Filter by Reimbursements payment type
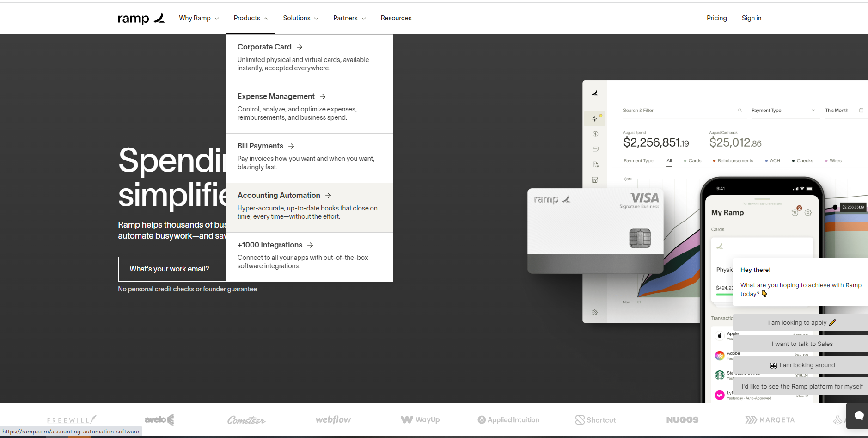Image resolution: width=868 pixels, height=438 pixels. point(733,161)
